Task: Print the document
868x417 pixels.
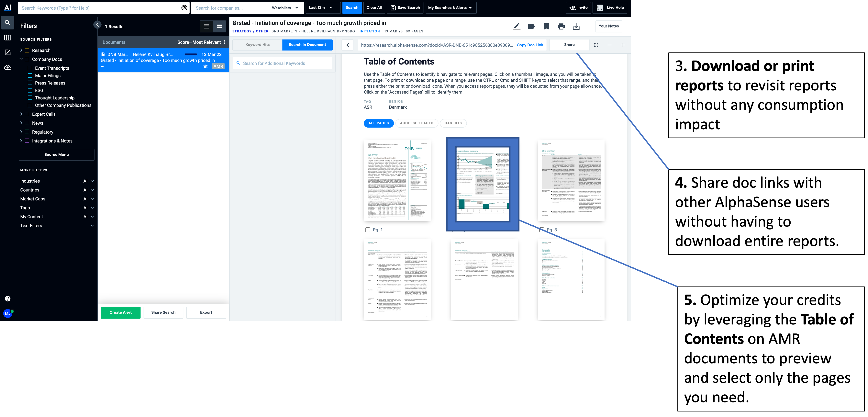Action: pos(561,26)
